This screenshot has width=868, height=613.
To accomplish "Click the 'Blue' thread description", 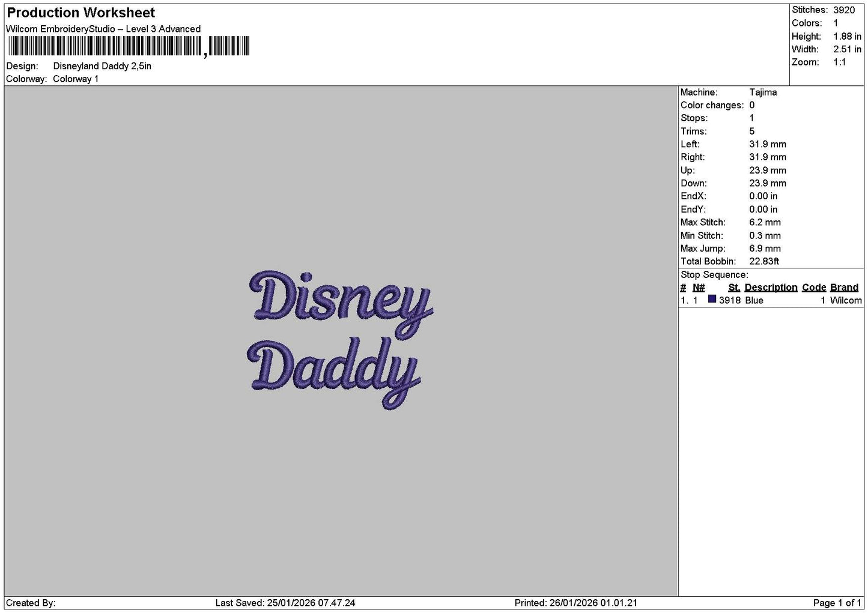I will coord(754,300).
